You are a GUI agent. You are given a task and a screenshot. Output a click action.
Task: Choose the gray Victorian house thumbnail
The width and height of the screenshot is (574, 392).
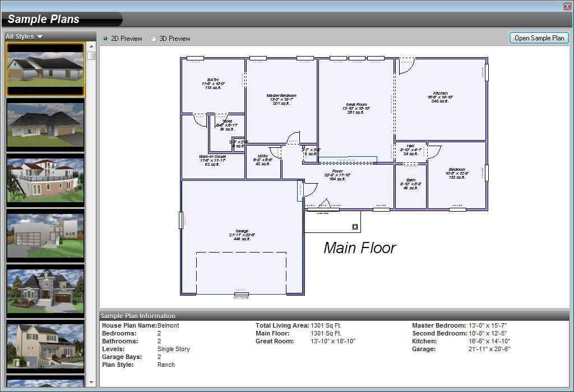point(45,291)
